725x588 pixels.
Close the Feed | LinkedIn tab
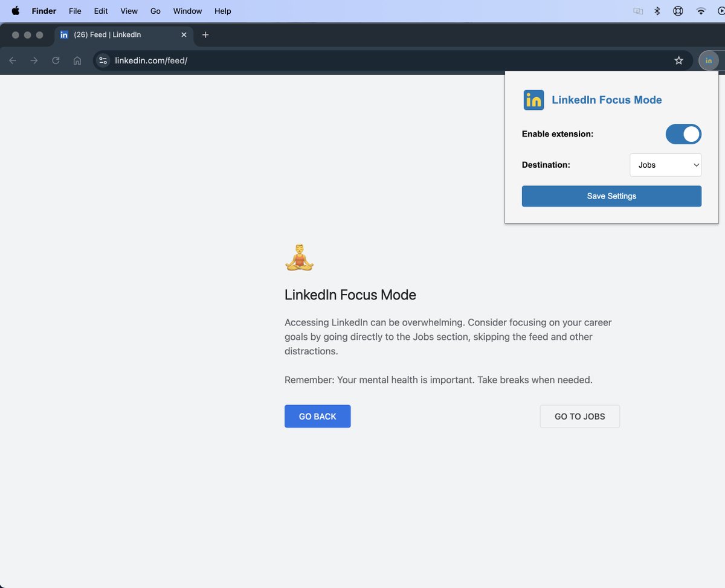tap(184, 35)
